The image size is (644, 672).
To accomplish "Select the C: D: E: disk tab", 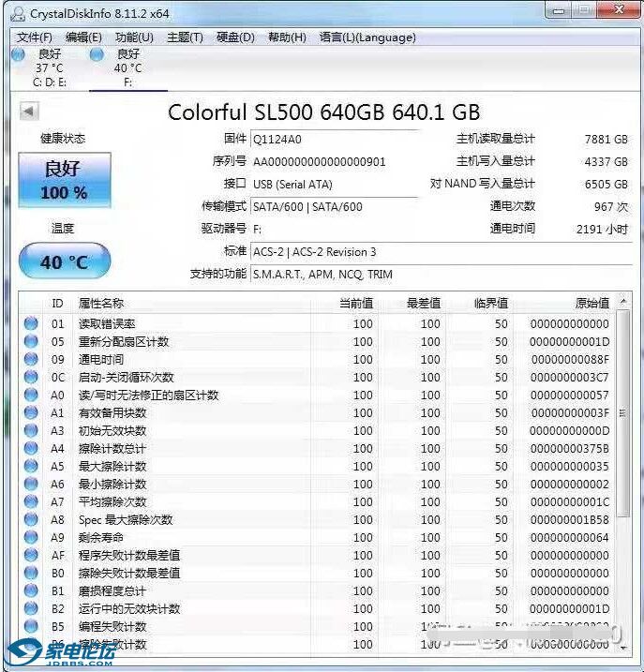I will click(50, 68).
